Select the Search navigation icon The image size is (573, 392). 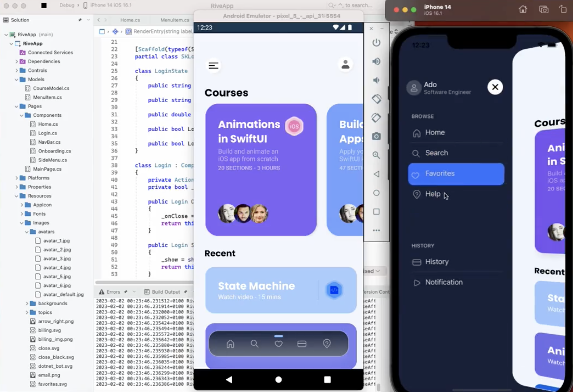[x=254, y=344]
